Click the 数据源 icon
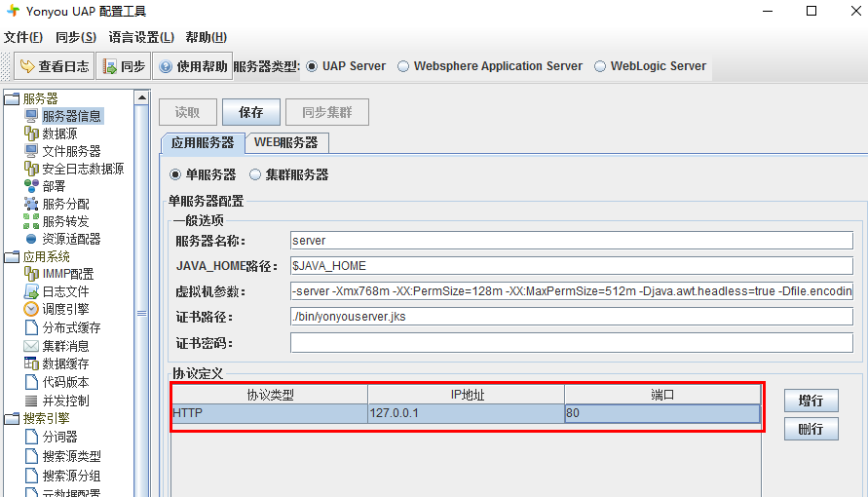 (x=31, y=134)
